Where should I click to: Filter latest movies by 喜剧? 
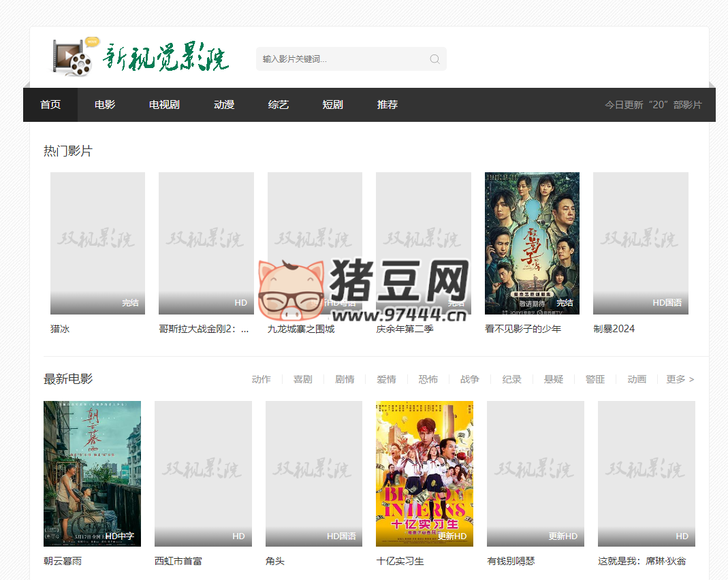303,379
